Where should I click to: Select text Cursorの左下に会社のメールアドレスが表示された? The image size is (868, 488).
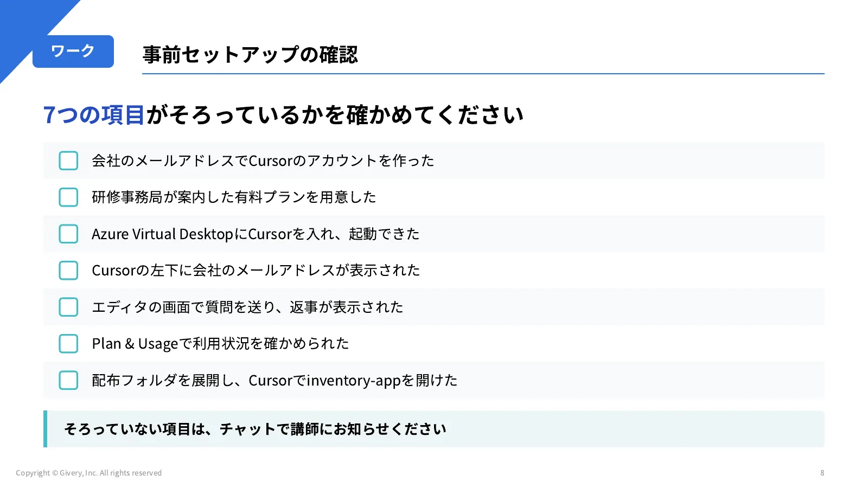tap(256, 271)
